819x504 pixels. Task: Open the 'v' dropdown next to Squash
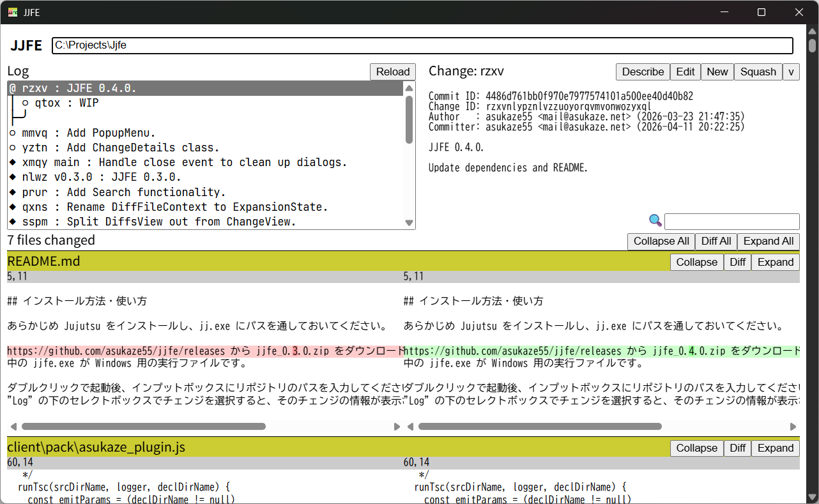[x=791, y=72]
